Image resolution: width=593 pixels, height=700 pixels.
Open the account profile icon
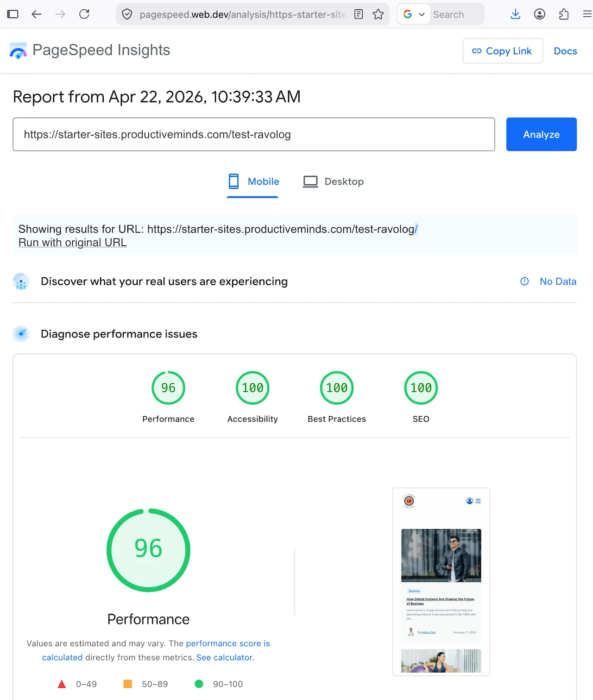click(539, 14)
